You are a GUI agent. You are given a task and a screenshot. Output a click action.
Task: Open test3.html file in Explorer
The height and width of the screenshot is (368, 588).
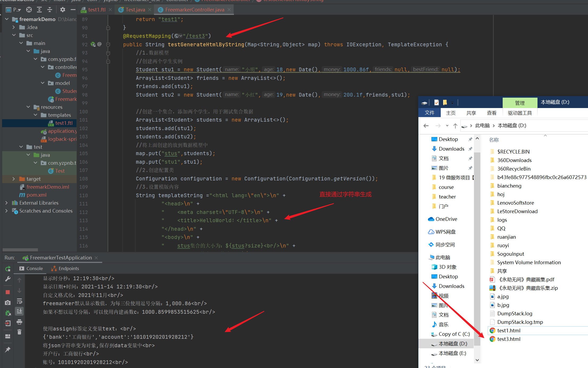pos(509,339)
